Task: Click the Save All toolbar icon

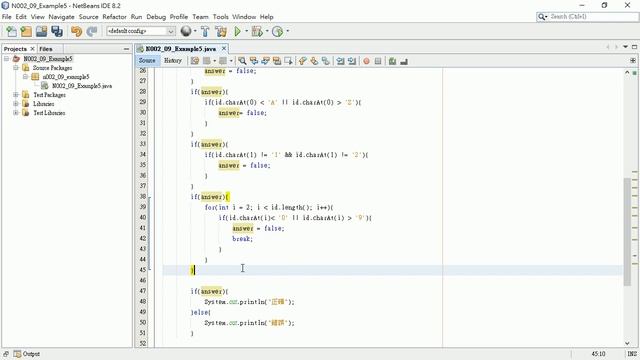Action: (57, 31)
